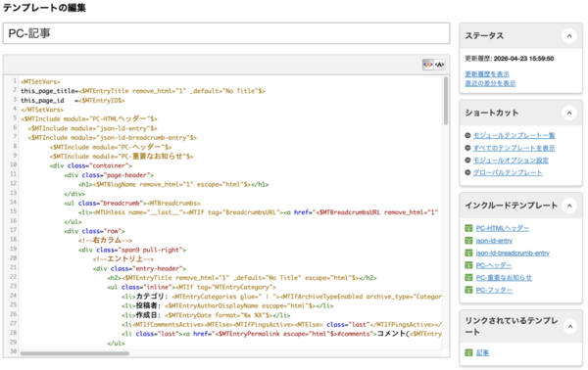Click bullet icon beside グローバルテンプレート

pos(467,172)
